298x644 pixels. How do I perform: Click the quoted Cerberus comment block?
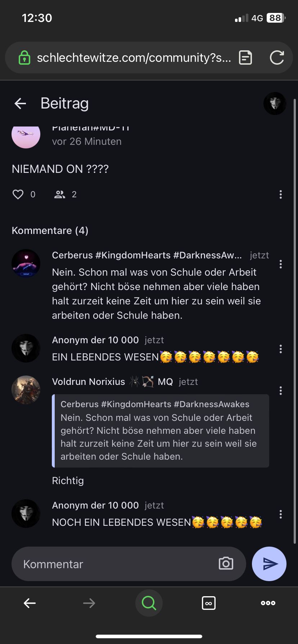pos(161,431)
